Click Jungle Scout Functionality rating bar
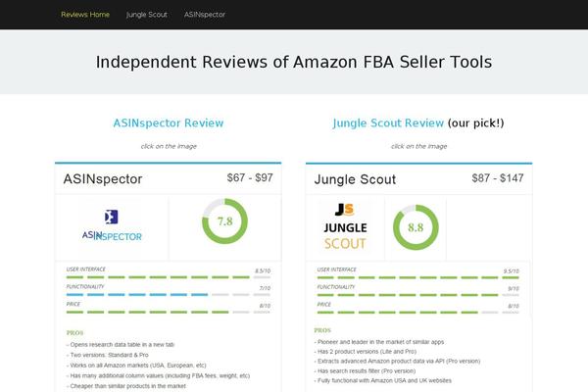 coord(418,295)
